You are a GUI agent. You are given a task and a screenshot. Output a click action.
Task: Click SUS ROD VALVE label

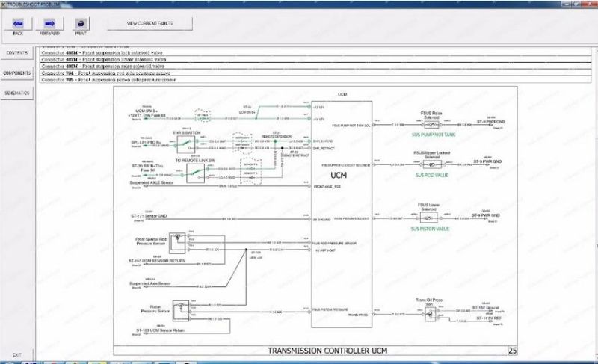[432, 176]
